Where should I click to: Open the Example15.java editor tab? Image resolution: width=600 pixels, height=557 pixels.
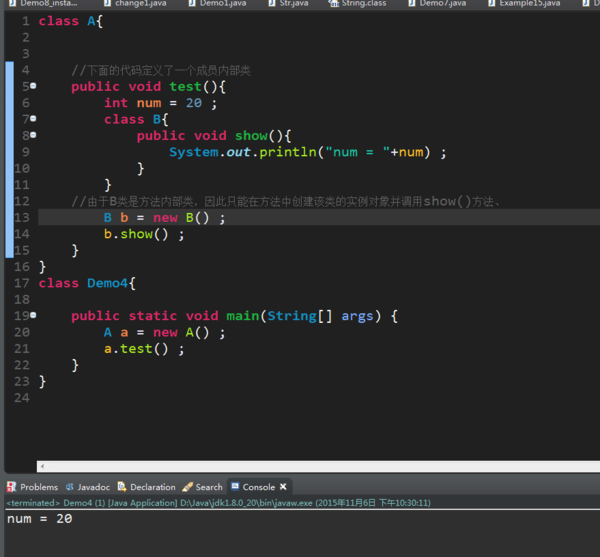[528, 4]
